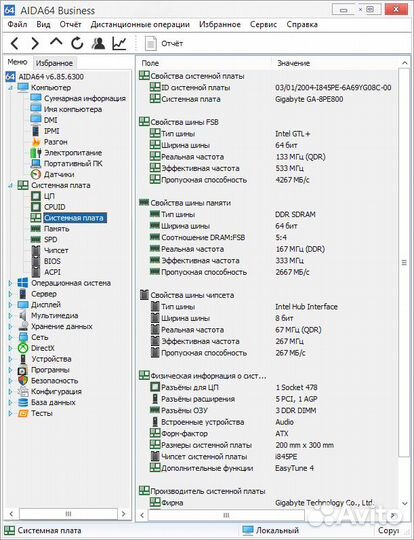Click the Refresh toolbar icon
This screenshot has width=414, height=540.
click(x=77, y=43)
